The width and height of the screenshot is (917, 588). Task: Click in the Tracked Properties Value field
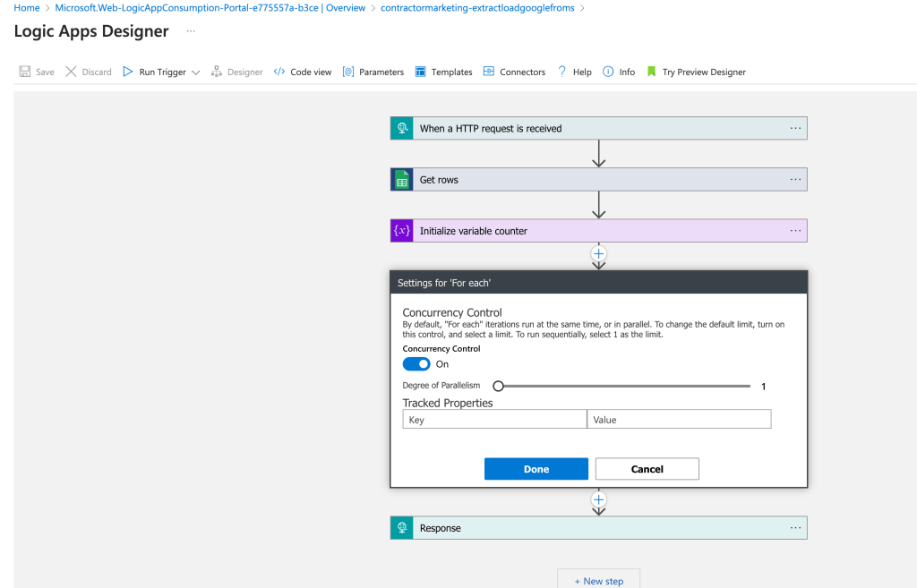(x=679, y=419)
